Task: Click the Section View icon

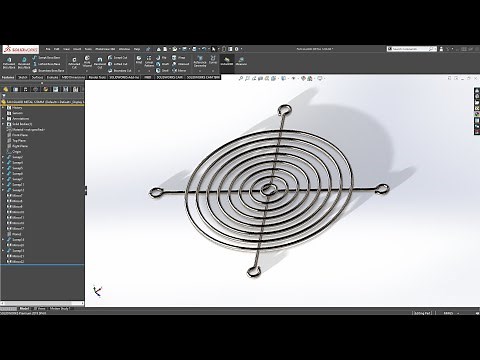Action: tap(261, 79)
